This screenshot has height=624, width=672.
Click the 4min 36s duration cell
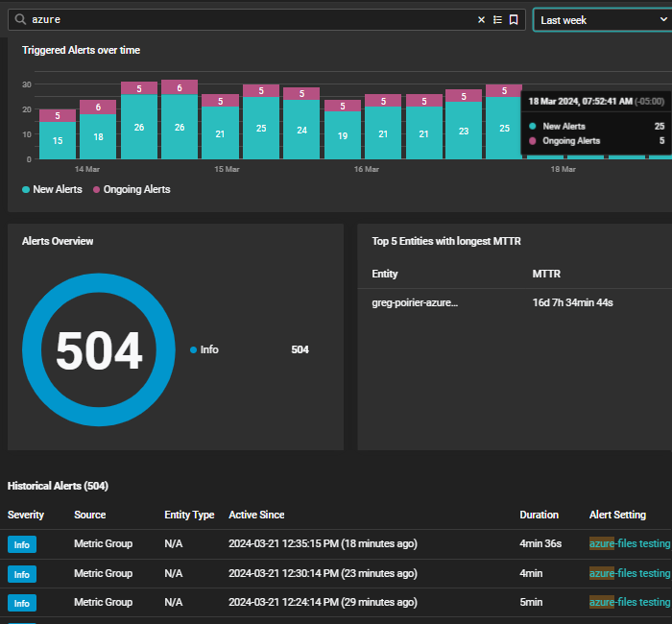coord(540,543)
